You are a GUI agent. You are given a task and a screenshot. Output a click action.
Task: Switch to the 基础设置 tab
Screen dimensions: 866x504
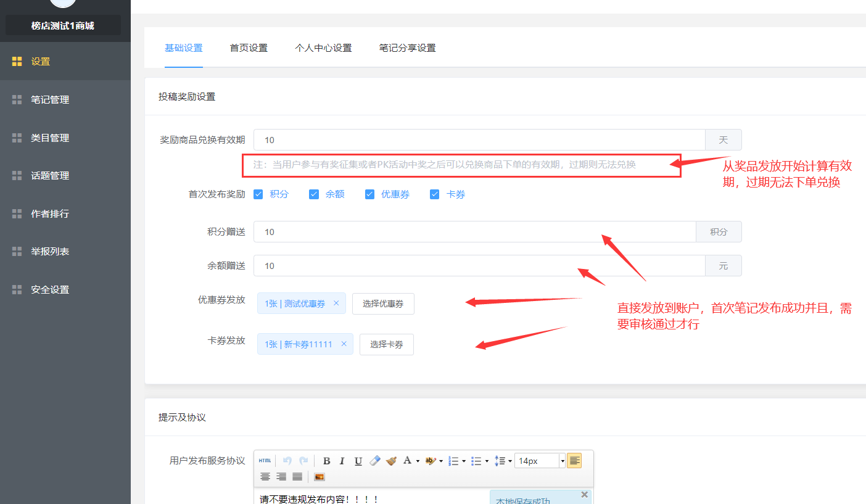tap(183, 48)
